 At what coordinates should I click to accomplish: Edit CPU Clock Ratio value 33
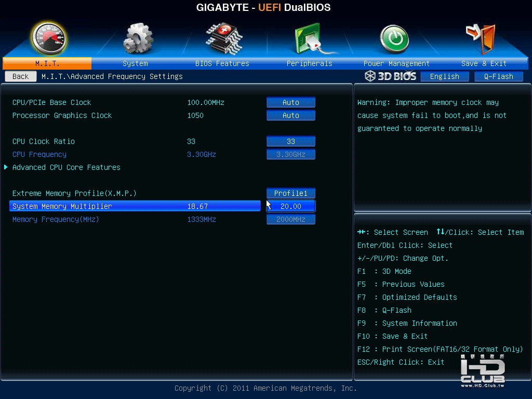click(x=291, y=141)
